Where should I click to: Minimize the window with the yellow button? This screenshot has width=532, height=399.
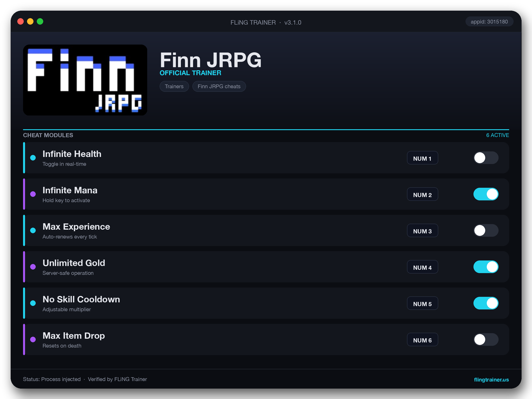coord(30,22)
